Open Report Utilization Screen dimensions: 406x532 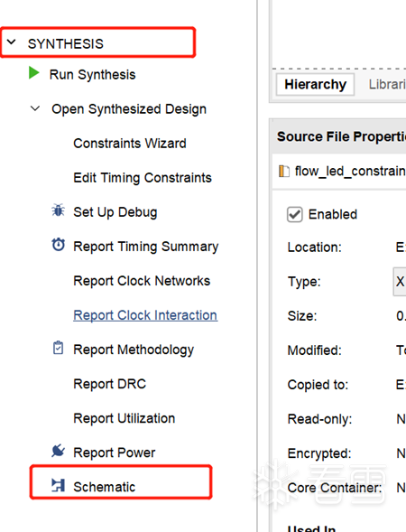coord(124,418)
